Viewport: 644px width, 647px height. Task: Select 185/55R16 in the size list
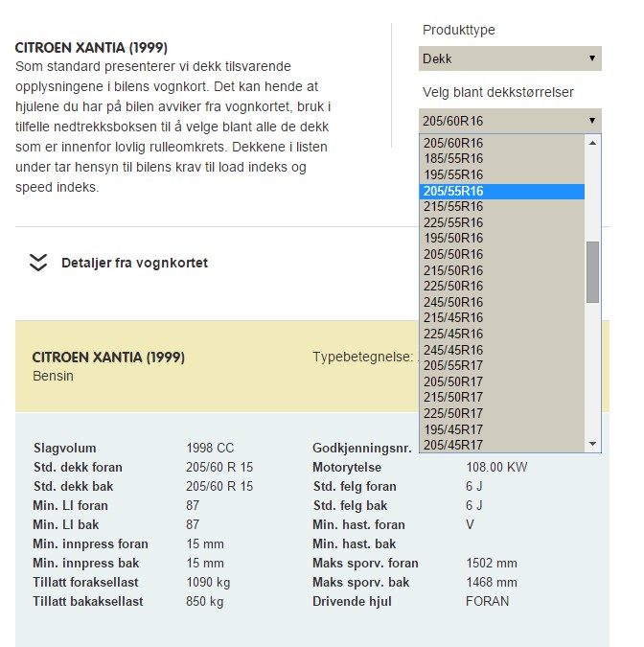(501, 158)
